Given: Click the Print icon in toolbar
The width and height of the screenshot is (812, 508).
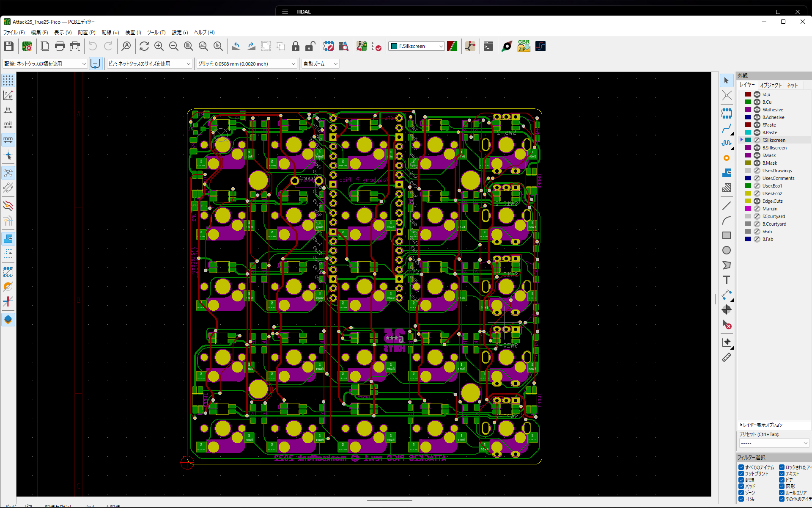Looking at the screenshot, I should click(60, 47).
